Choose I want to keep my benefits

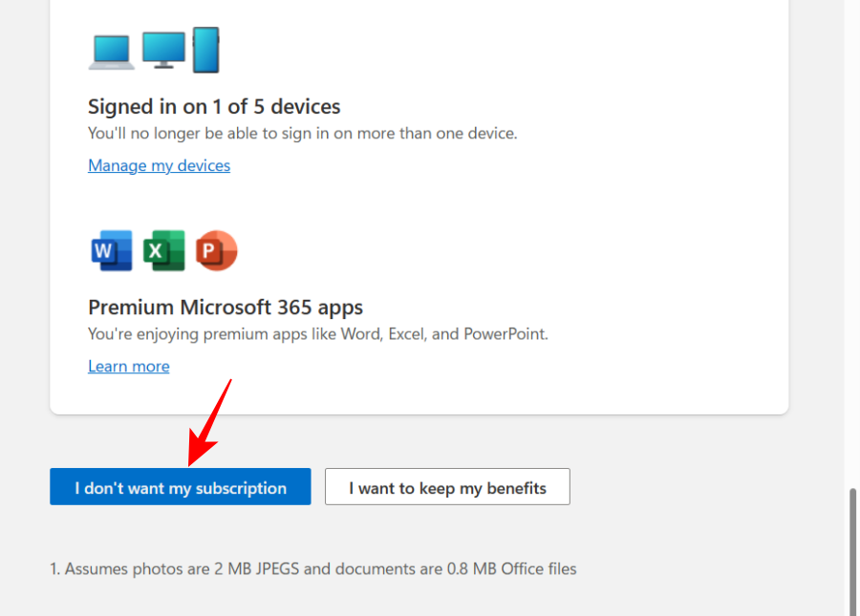(447, 487)
